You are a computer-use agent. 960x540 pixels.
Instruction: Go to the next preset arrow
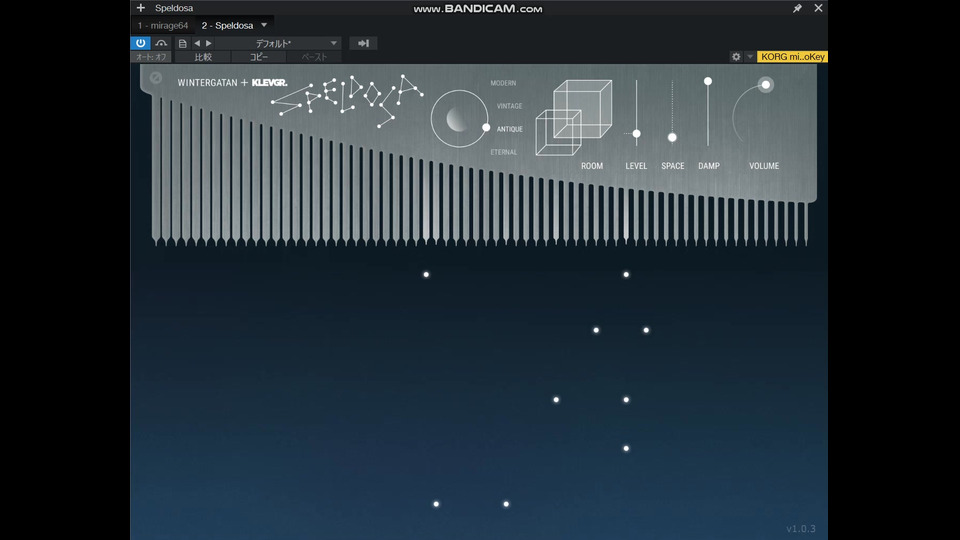click(209, 43)
